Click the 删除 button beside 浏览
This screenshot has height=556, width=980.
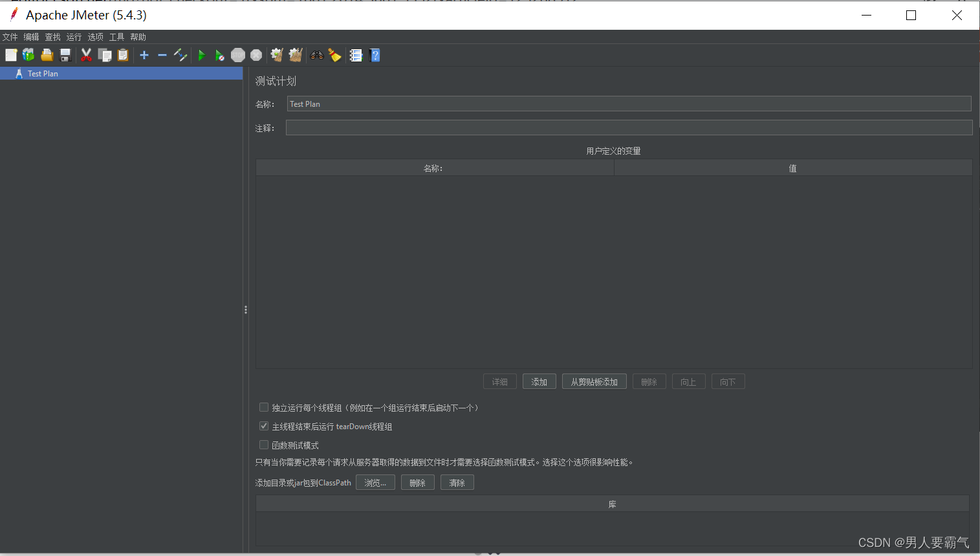click(x=418, y=483)
